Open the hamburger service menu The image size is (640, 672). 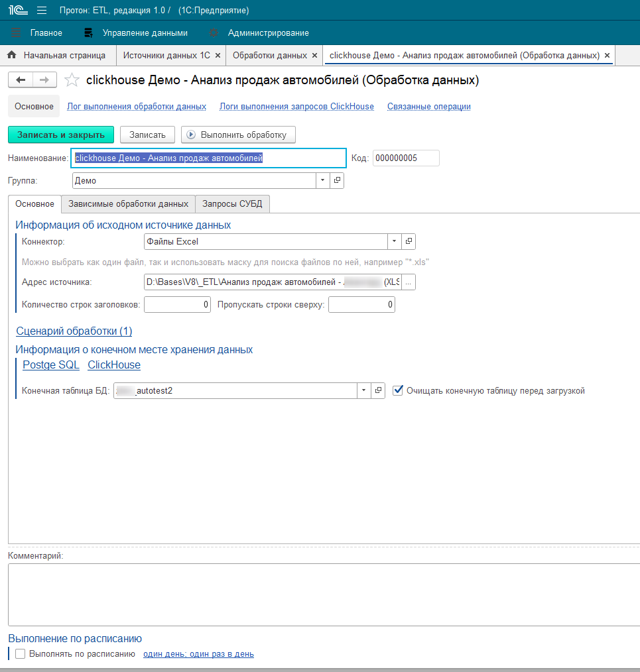[x=42, y=11]
